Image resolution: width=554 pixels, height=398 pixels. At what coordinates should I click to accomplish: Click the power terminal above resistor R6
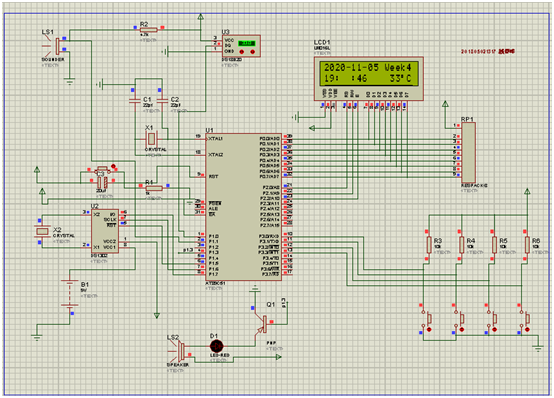pyautogui.click(x=527, y=191)
